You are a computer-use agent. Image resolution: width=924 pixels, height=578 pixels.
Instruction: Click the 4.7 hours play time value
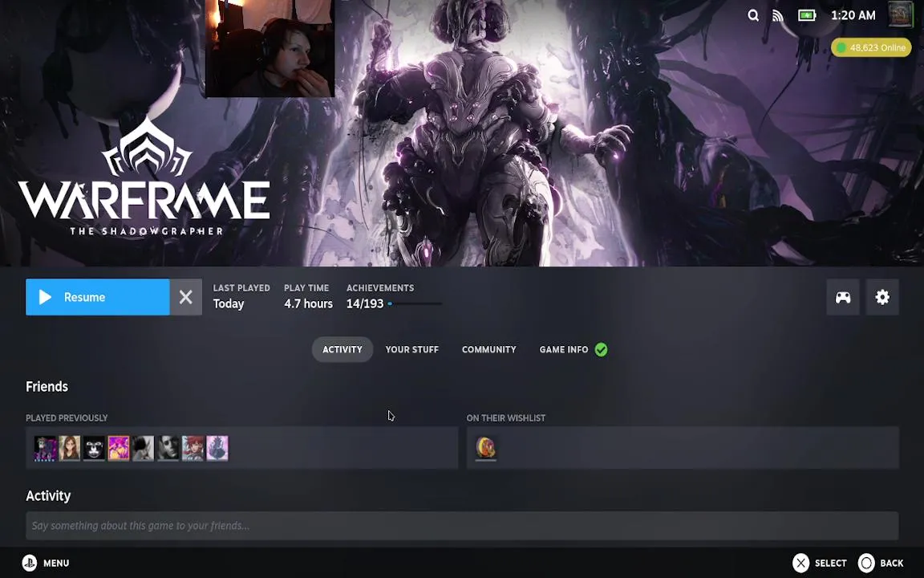308,303
